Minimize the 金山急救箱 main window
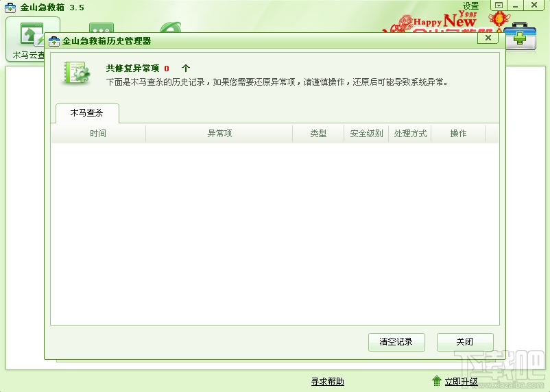Image resolution: width=550 pixels, height=392 pixels. pyautogui.click(x=515, y=5)
